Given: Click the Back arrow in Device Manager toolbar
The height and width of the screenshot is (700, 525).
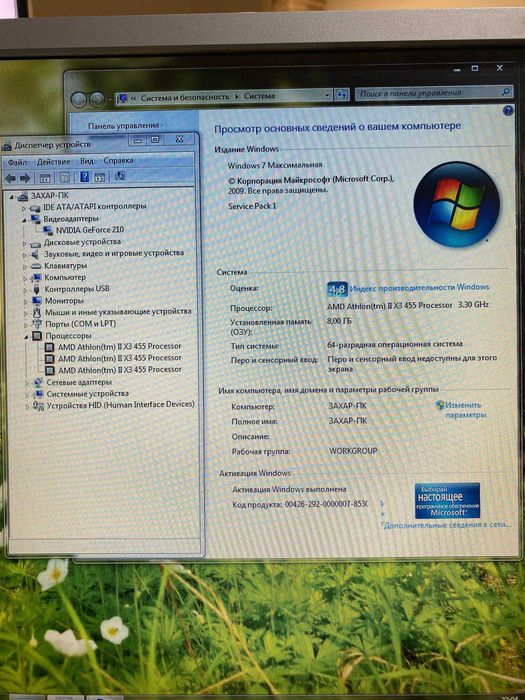Looking at the screenshot, I should tap(10, 178).
